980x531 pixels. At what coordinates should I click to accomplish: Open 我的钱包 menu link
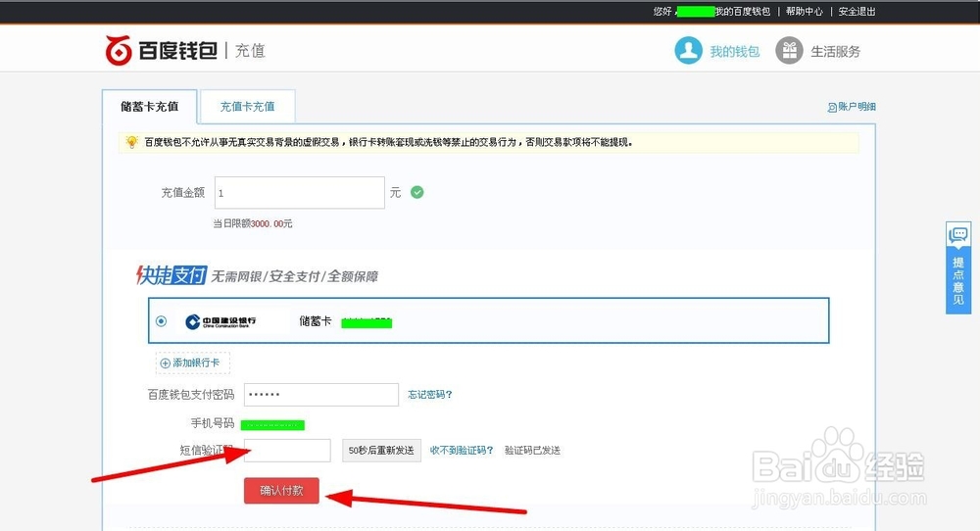click(734, 52)
